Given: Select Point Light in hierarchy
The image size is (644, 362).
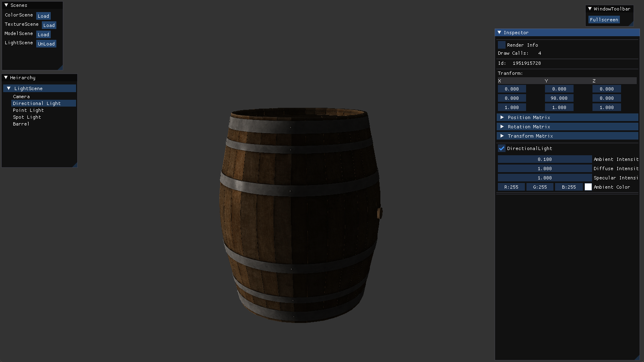Looking at the screenshot, I should click(x=28, y=110).
